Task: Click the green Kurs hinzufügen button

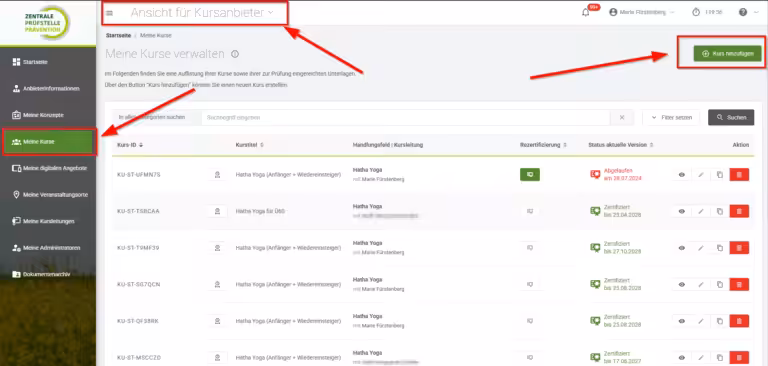Action: (x=727, y=53)
